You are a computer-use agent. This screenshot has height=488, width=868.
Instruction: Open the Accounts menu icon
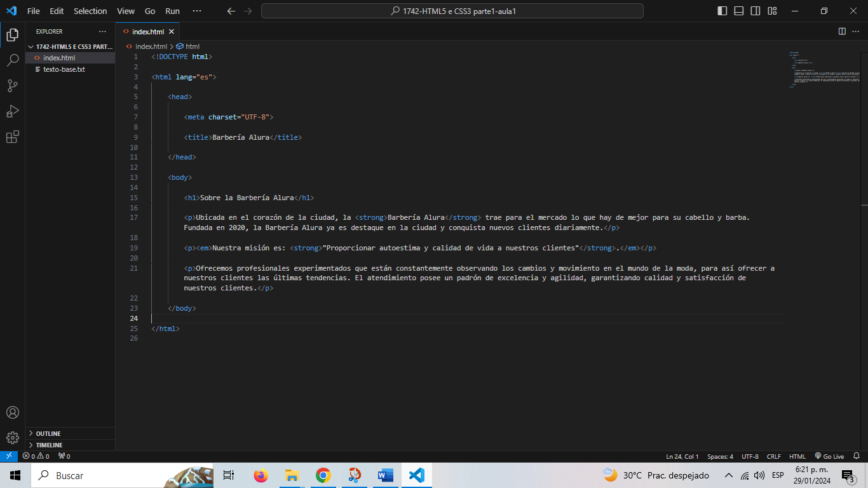[12, 412]
